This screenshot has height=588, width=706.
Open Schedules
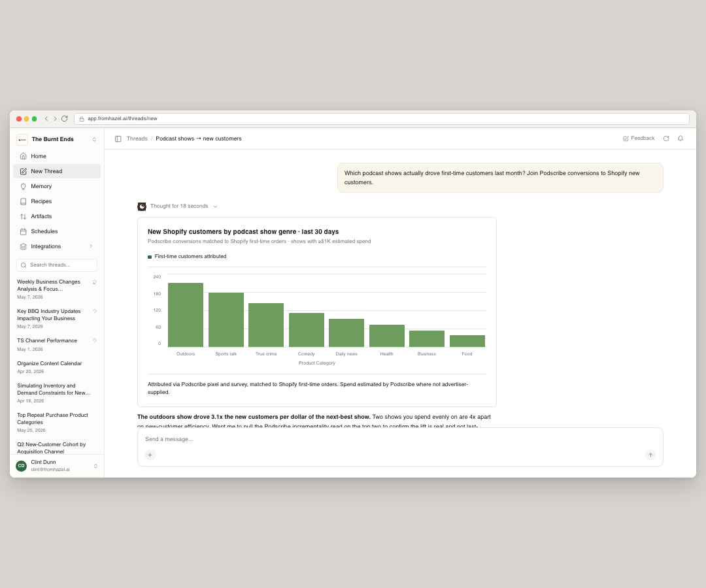(x=57, y=231)
